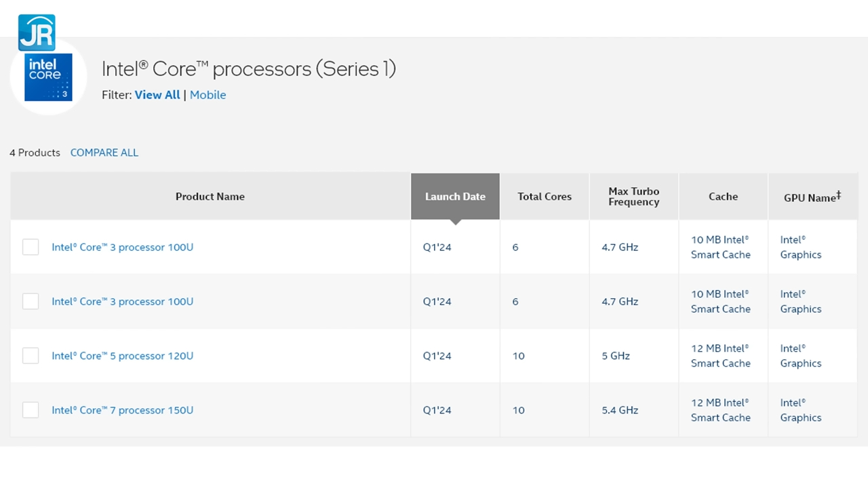The height and width of the screenshot is (488, 868).
Task: Click the 5.4 GHz frequency cell
Action: pyautogui.click(x=619, y=410)
